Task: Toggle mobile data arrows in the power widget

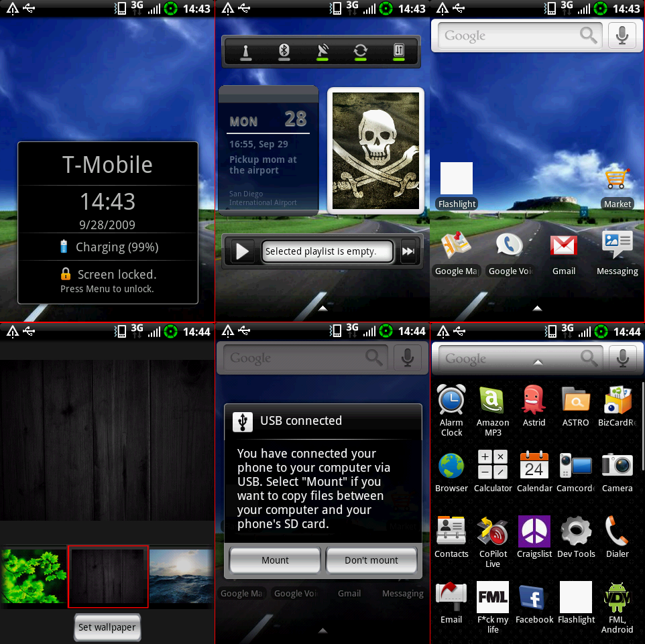Action: pyautogui.click(x=399, y=52)
